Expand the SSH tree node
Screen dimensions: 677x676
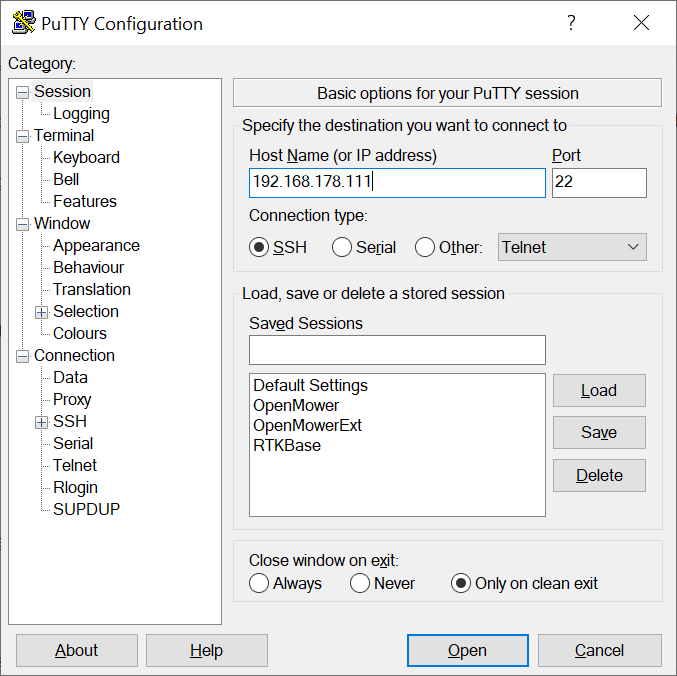[x=42, y=422]
